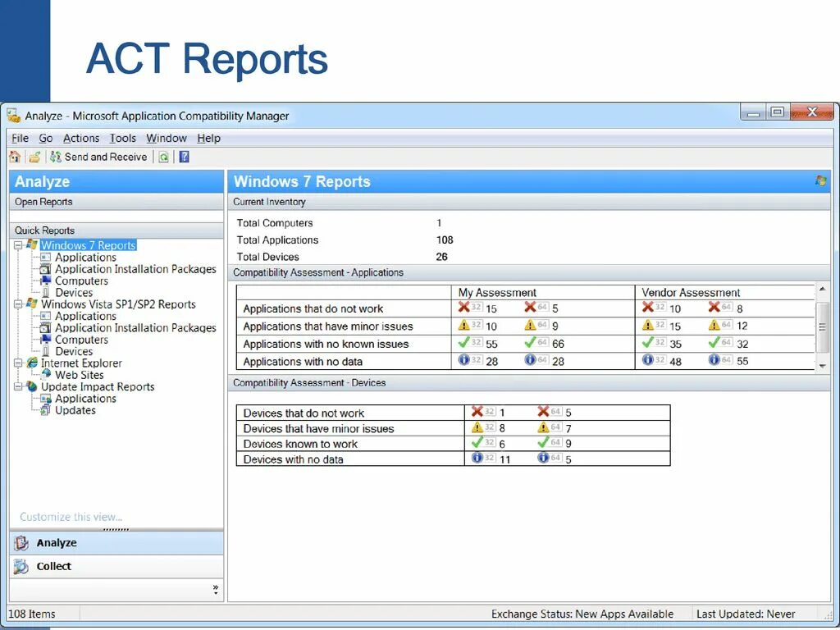This screenshot has height=630, width=840.
Task: Click the open folder toolbar icon
Action: click(34, 157)
